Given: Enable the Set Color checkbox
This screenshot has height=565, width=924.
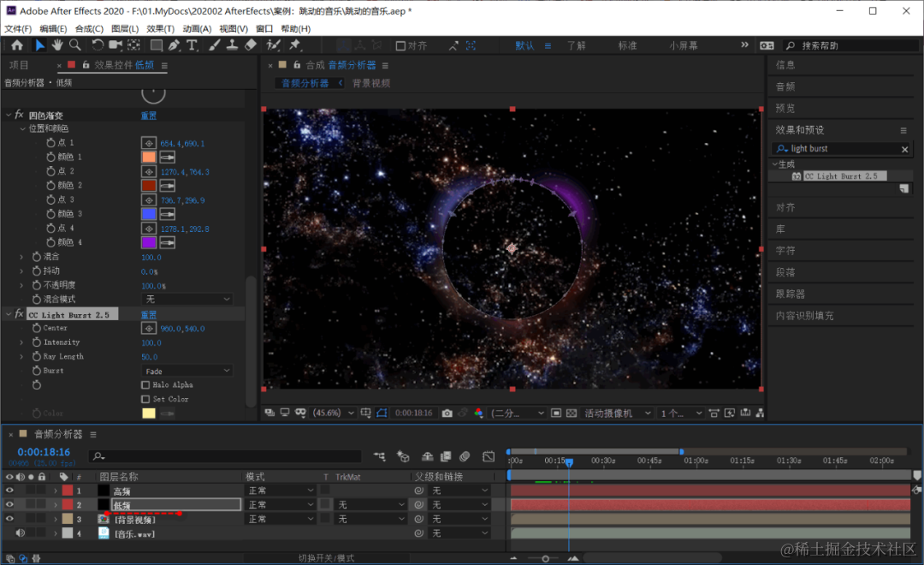Looking at the screenshot, I should point(145,399).
